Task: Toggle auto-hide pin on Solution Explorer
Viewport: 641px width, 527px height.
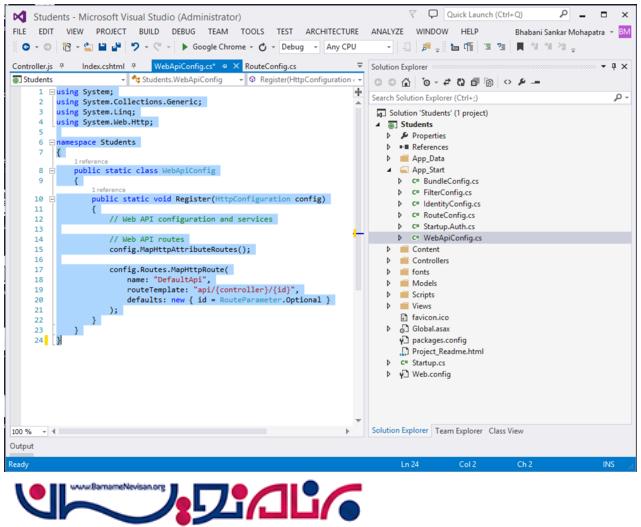Action: point(615,66)
